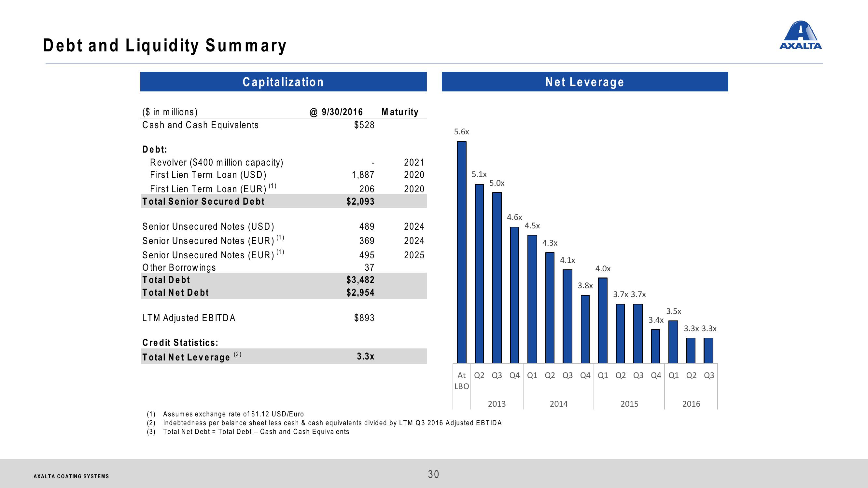Click the 2015 year axis label
This screenshot has width=868, height=488.
point(629,404)
